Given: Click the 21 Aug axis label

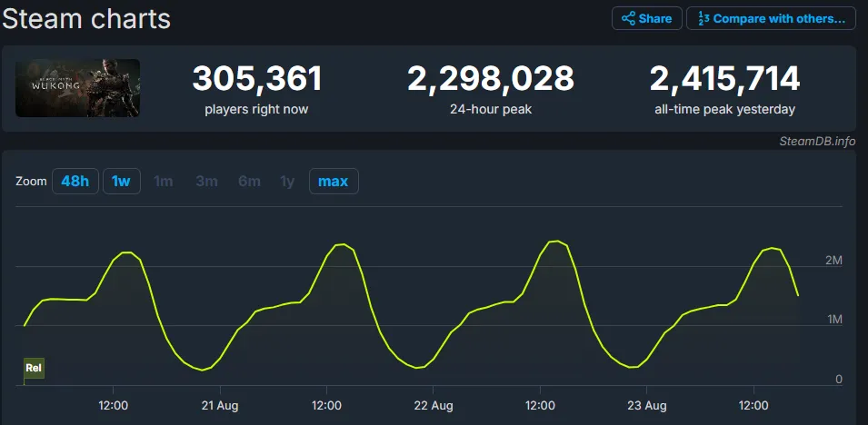Looking at the screenshot, I should pos(220,406).
